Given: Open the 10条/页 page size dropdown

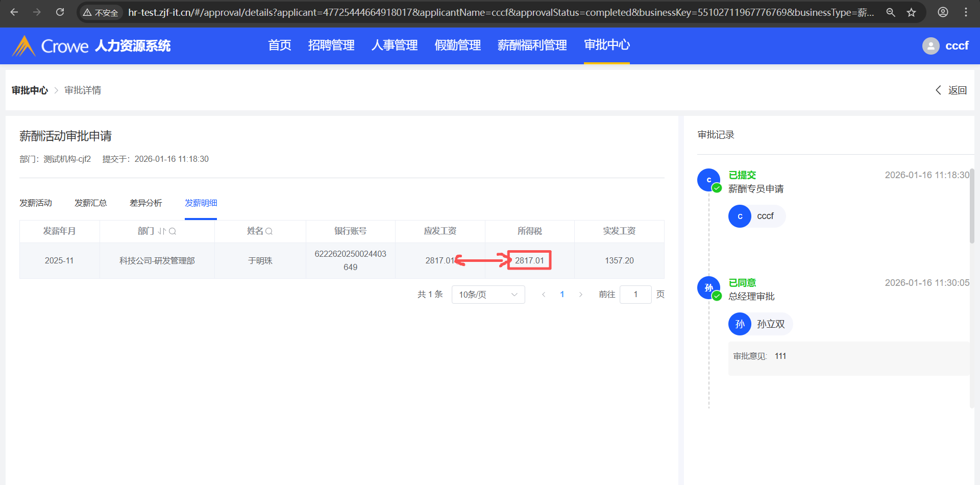Looking at the screenshot, I should (x=488, y=295).
